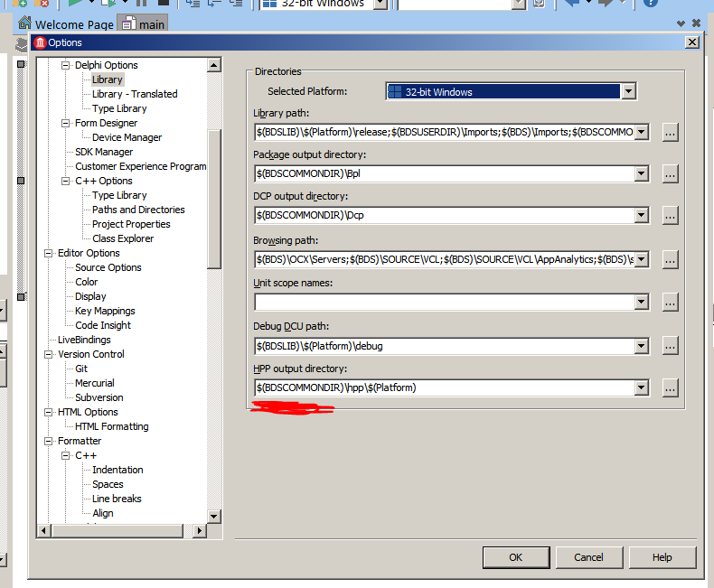
Task: Collapse the C++ Options tree node
Action: tap(66, 181)
